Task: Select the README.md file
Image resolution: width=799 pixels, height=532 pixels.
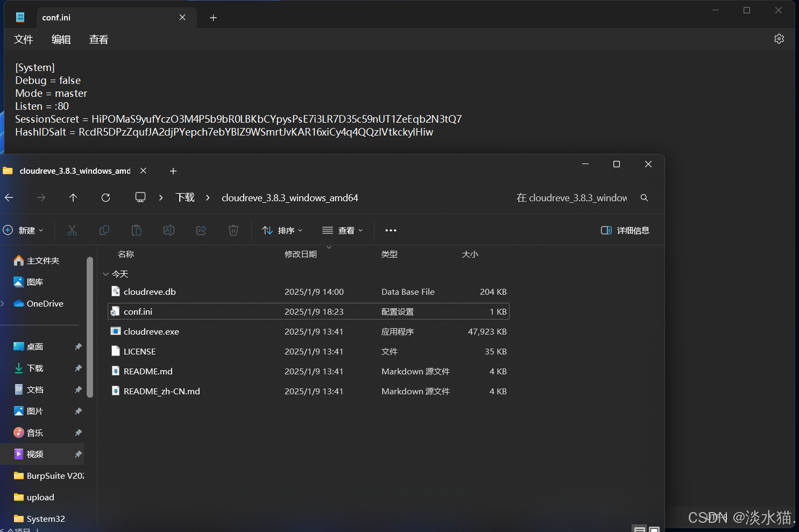Action: [308, 371]
